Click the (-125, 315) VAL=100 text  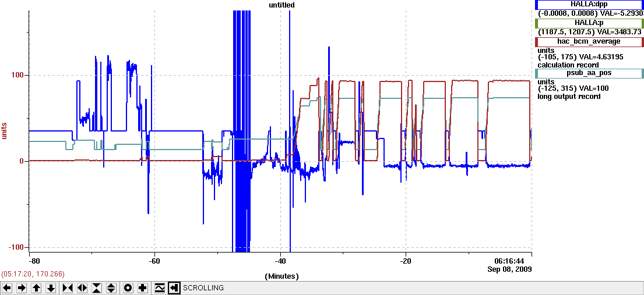(x=573, y=88)
